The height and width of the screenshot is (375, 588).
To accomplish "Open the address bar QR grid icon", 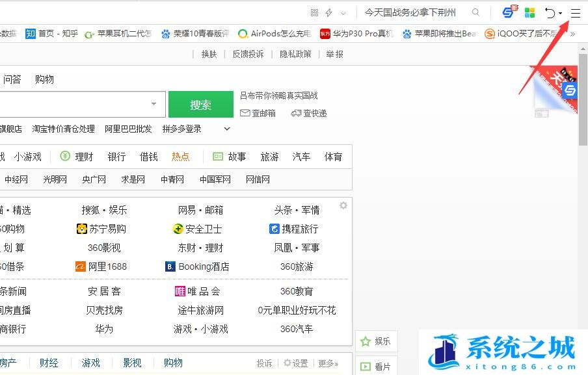I will [x=315, y=13].
